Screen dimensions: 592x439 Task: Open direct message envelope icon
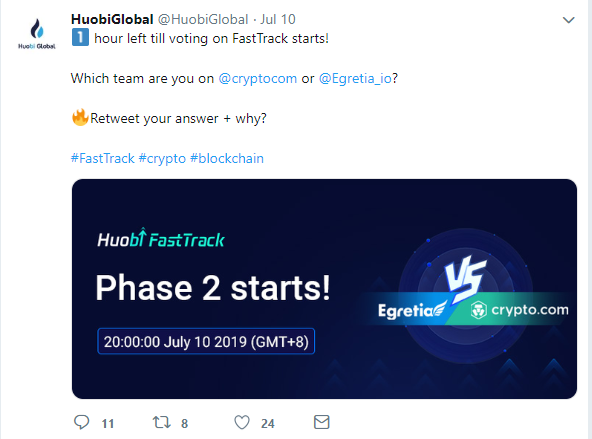coord(322,422)
